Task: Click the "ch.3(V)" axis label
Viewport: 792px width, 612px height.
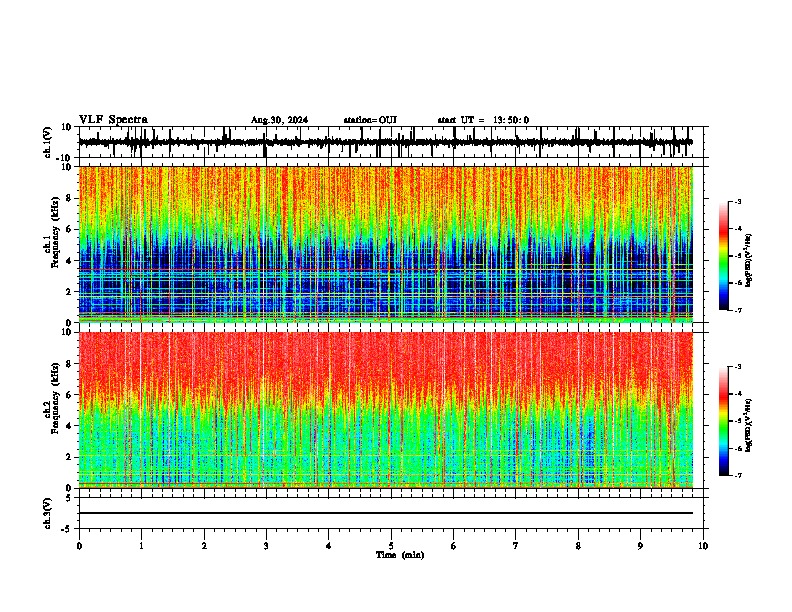Action: coord(48,514)
